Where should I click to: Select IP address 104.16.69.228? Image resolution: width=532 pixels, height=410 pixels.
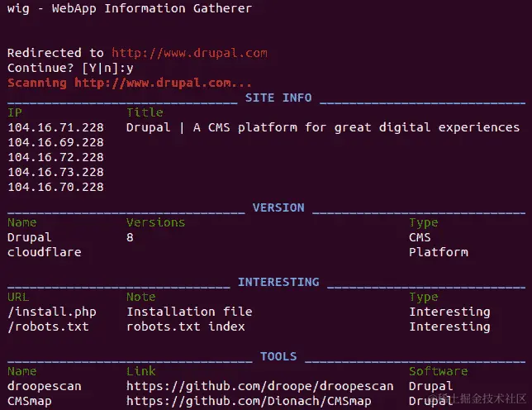[55, 142]
